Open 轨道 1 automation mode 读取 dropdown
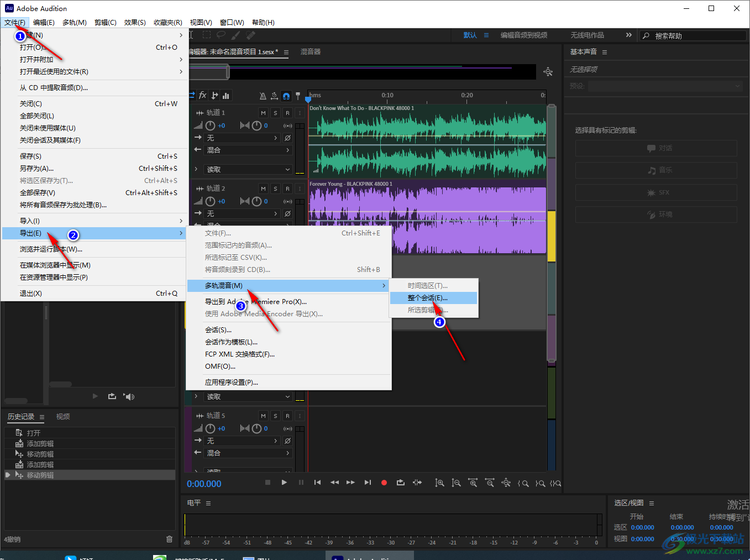The height and width of the screenshot is (560, 750). (248, 169)
